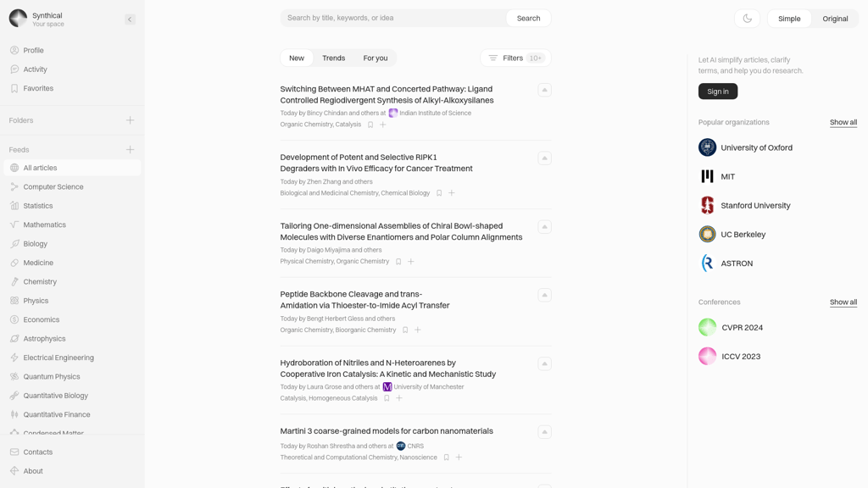Open the Quantum Physics feed
This screenshot has width=868, height=488.
click(52, 377)
